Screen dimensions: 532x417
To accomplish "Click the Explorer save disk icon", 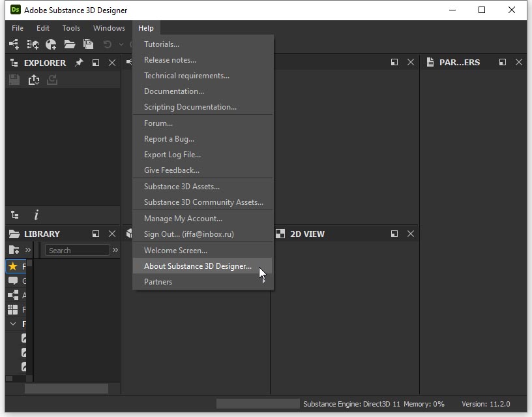I will coord(14,80).
